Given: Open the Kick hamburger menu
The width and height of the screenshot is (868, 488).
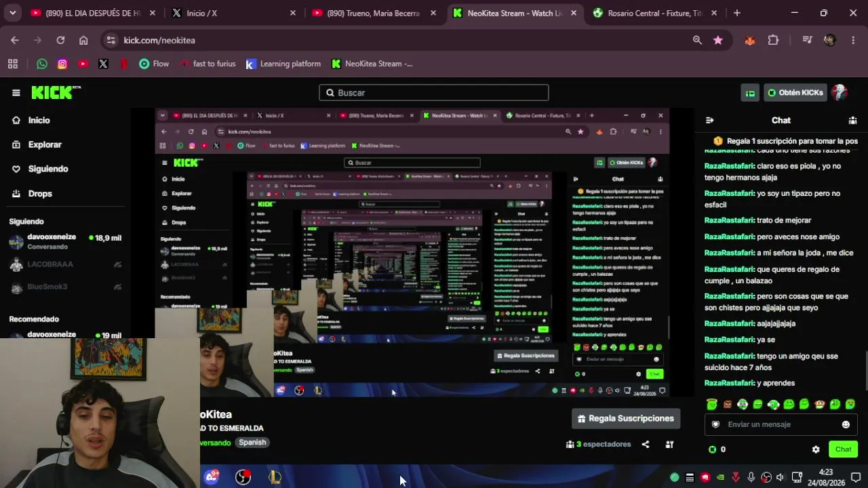Looking at the screenshot, I should 16,93.
